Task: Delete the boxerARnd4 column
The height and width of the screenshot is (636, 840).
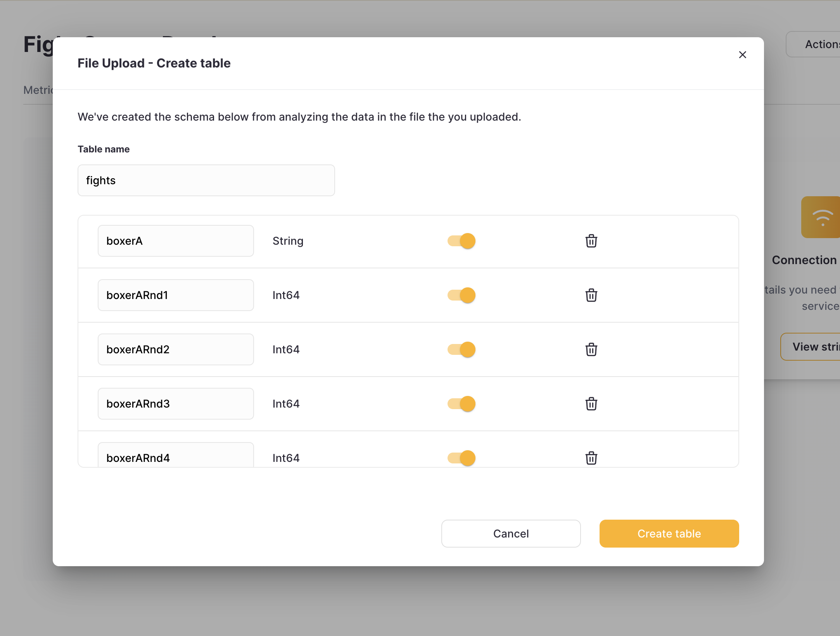Action: coord(591,458)
